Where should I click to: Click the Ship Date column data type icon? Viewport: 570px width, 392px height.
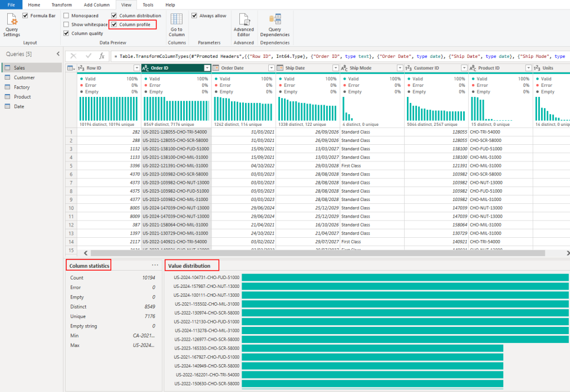click(280, 68)
